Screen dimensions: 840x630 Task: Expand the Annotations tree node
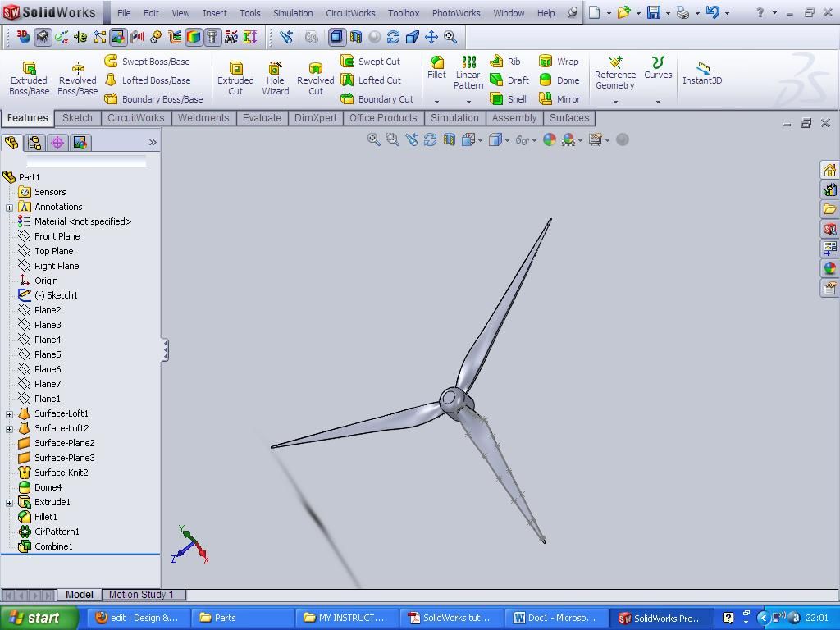(9, 208)
